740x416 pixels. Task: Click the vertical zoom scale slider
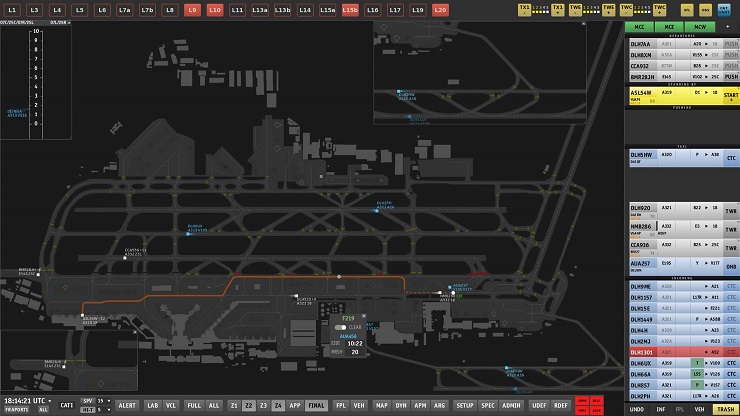pos(36,77)
